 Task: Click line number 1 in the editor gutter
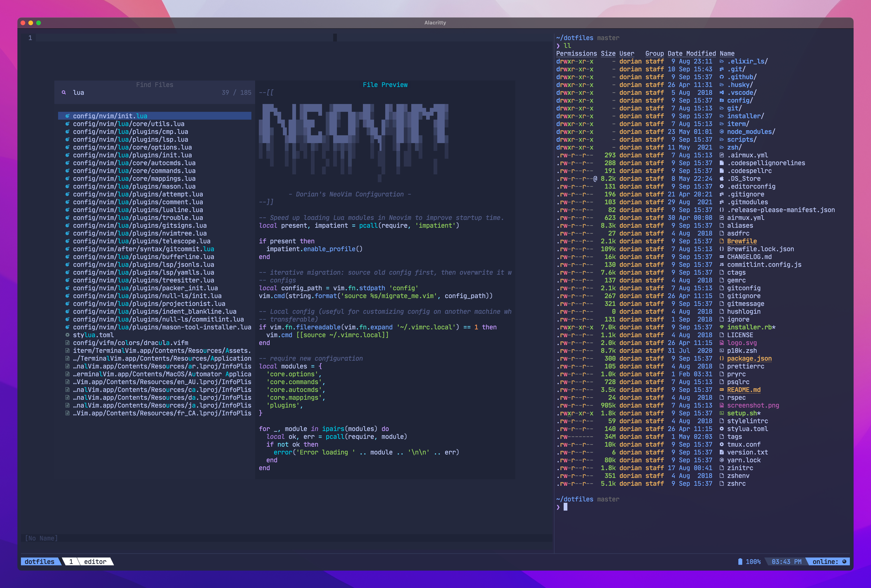30,38
